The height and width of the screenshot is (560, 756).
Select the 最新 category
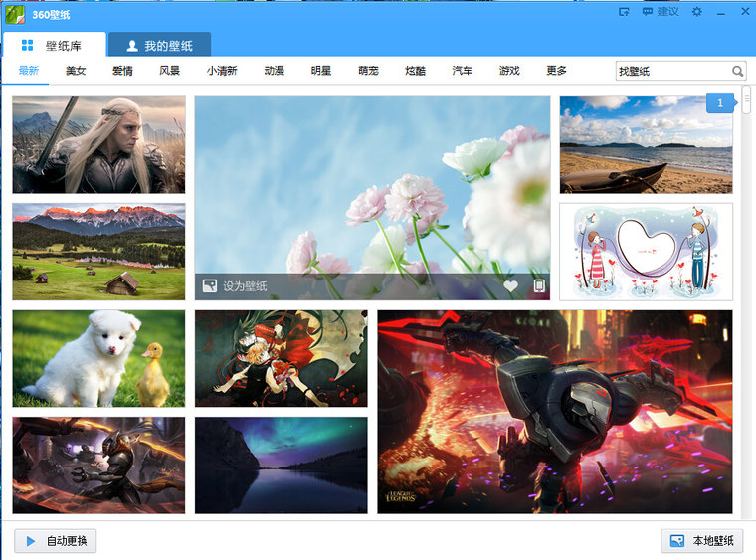[29, 71]
